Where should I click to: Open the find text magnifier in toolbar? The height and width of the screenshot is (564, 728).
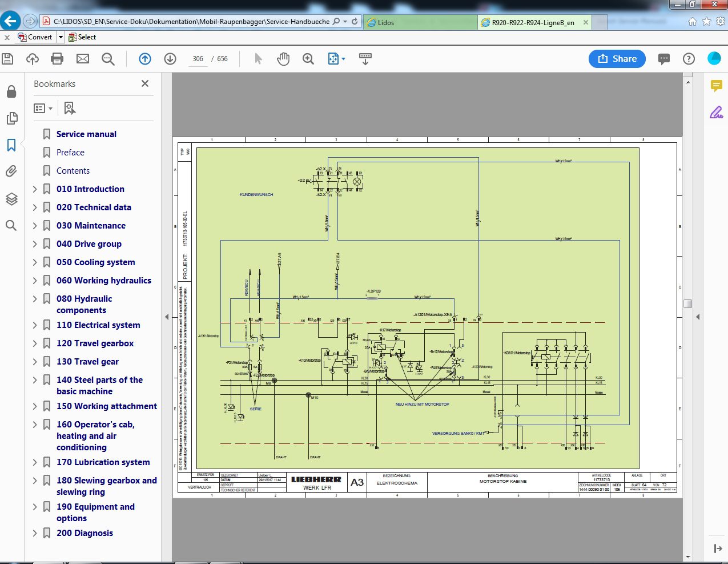pos(108,59)
